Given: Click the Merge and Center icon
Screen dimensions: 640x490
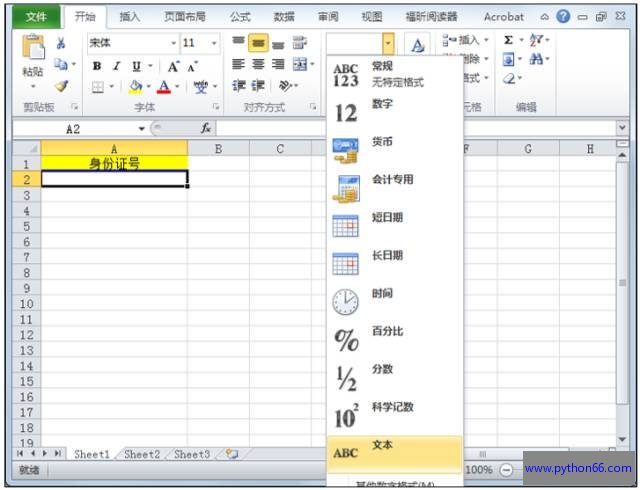Looking at the screenshot, I should 299,65.
